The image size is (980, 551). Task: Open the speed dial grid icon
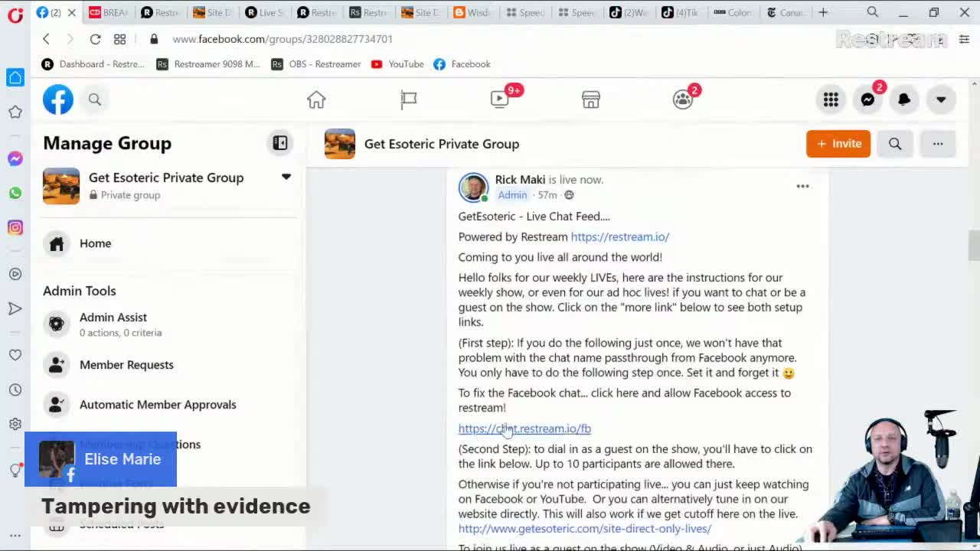120,39
